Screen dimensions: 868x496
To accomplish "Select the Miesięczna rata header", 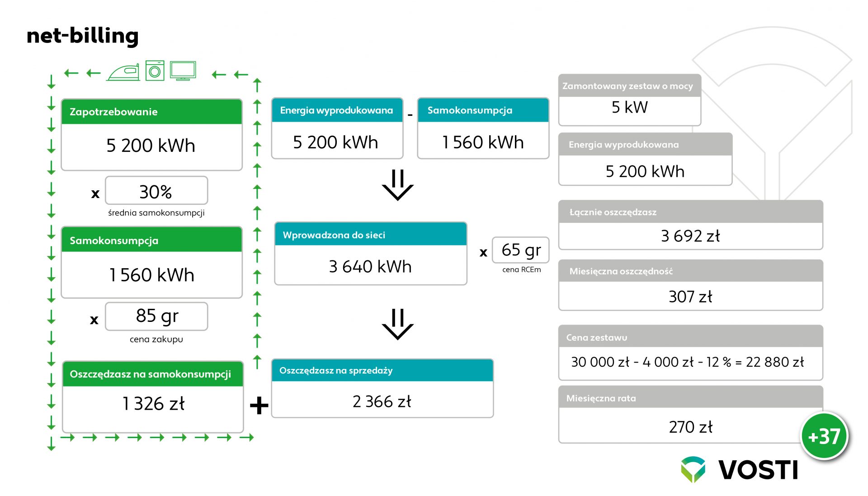I will 691,398.
